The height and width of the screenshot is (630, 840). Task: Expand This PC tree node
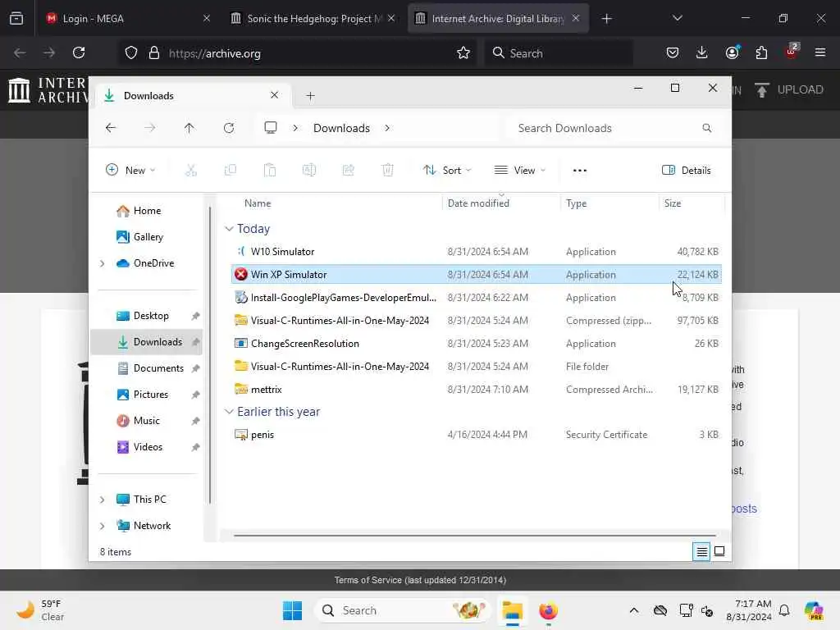pos(103,500)
